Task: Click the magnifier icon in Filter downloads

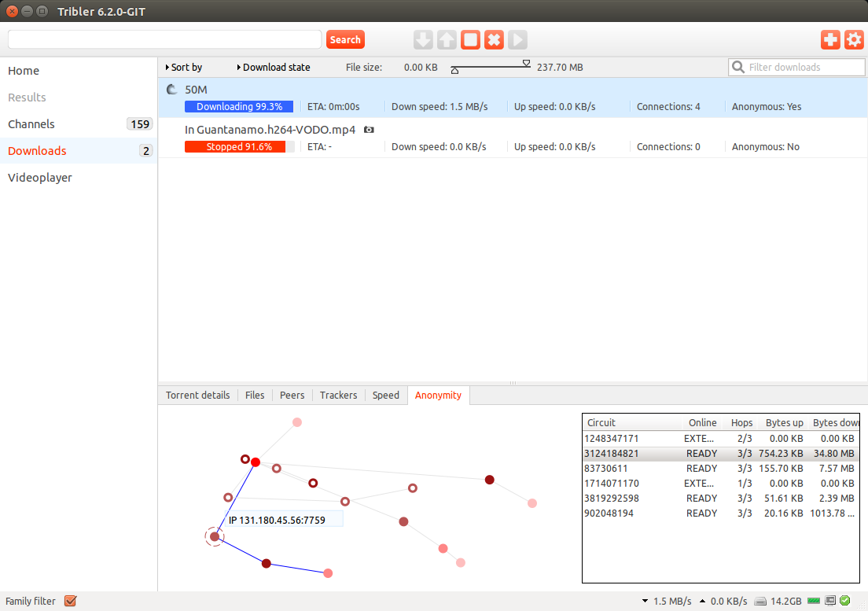Action: (x=738, y=67)
